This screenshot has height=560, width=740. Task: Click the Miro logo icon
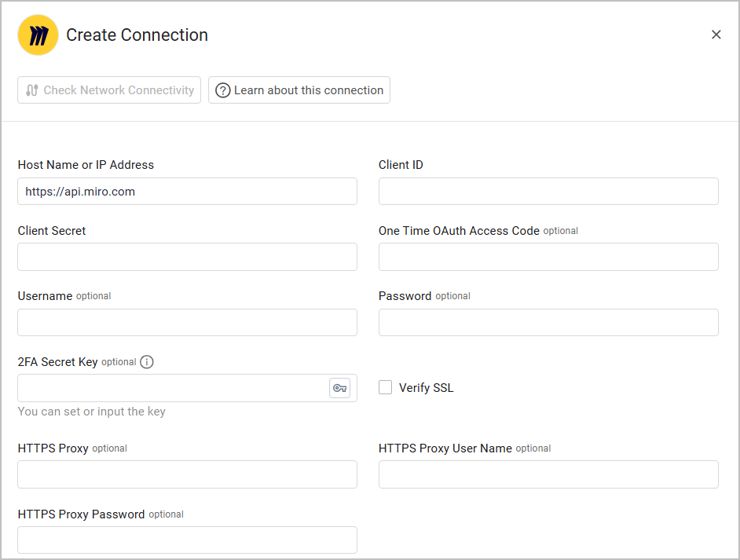pos(38,35)
